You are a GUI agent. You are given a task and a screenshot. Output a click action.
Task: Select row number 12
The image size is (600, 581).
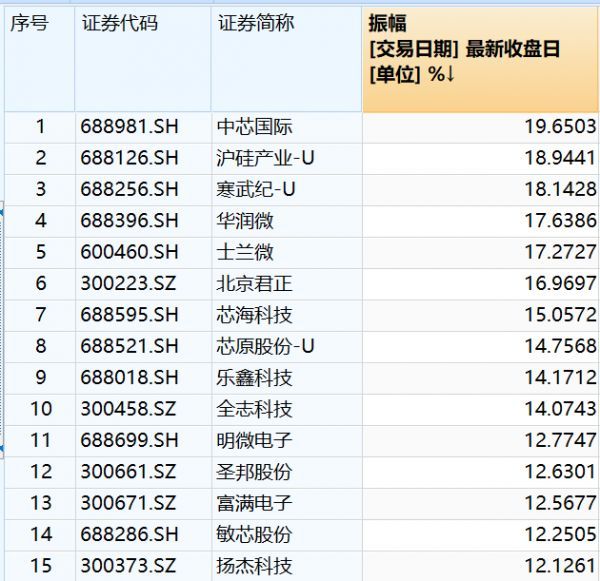41,472
